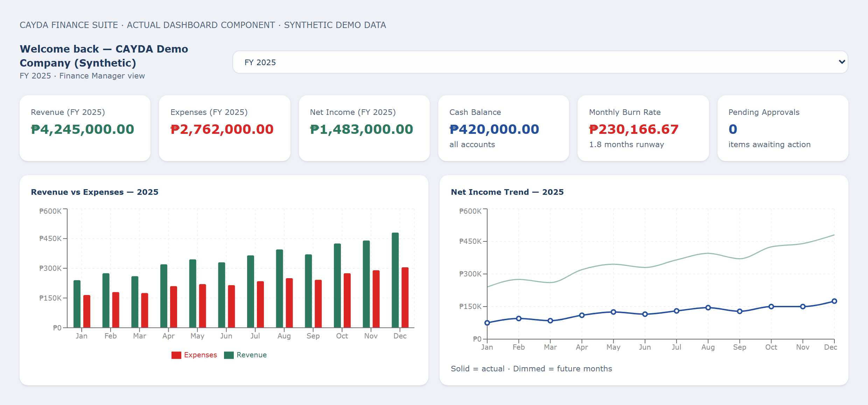This screenshot has height=405, width=868.
Task: Click the green Revenue legend swatch
Action: 229,355
